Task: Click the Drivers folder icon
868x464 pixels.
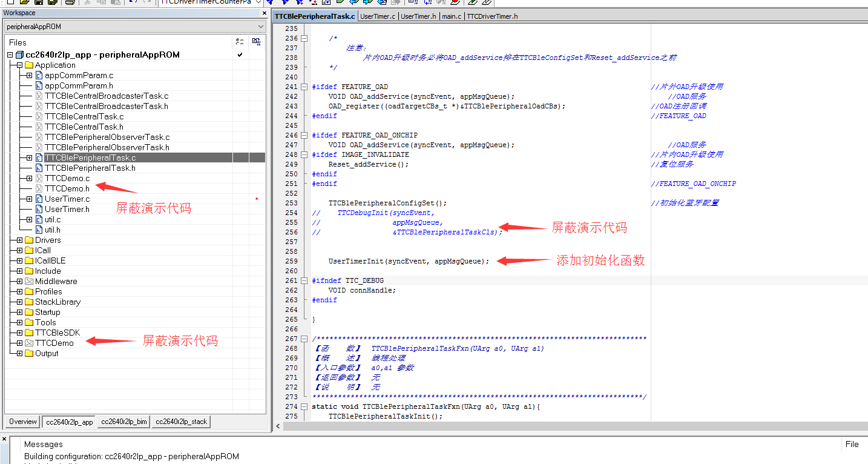Action: (29, 240)
